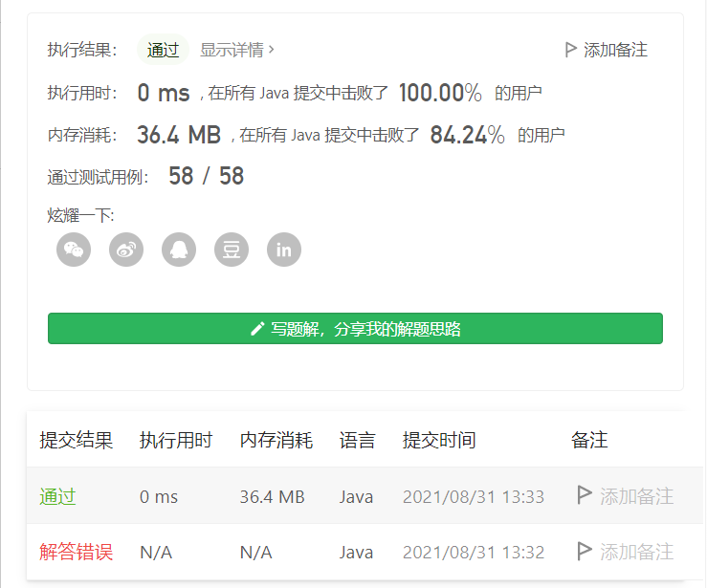Click the 炫耀一下 label
Viewport: 707px width, 588px height.
pos(80,215)
